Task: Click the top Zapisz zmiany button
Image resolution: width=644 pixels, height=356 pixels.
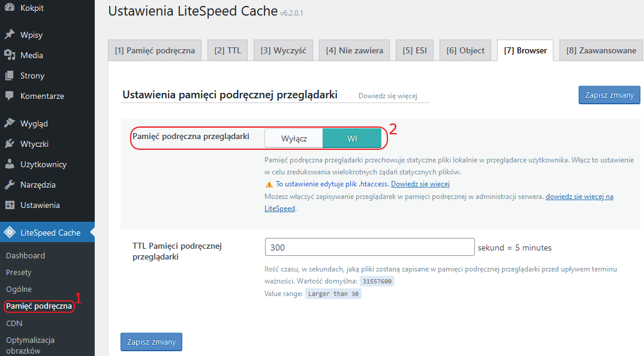Action: click(609, 95)
